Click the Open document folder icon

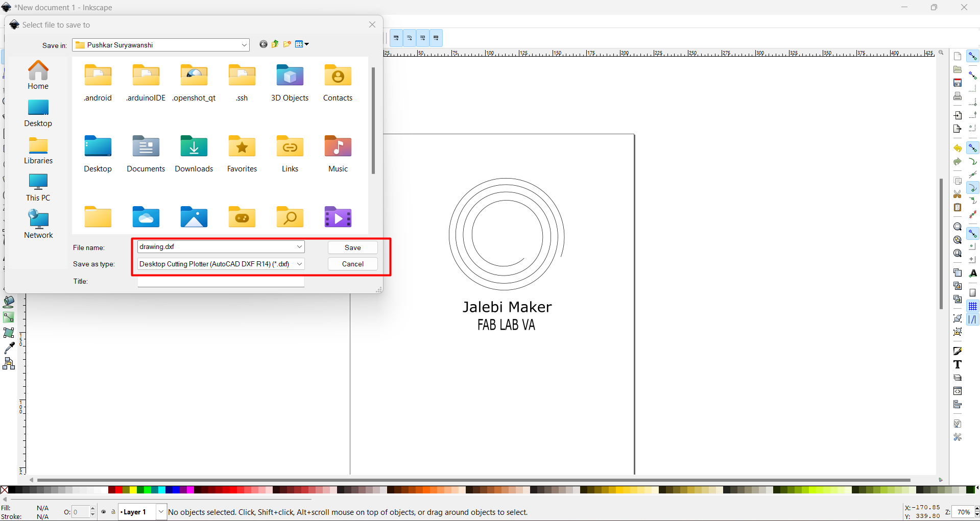click(958, 69)
